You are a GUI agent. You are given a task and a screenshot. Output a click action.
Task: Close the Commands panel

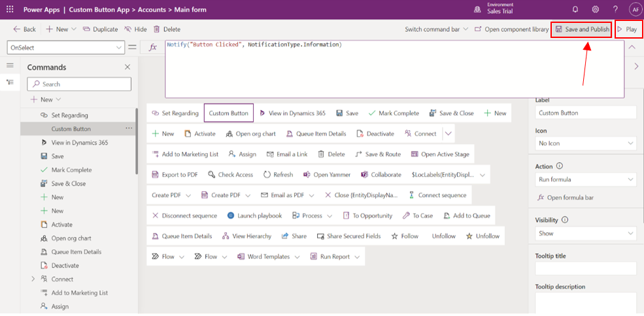pyautogui.click(x=127, y=67)
